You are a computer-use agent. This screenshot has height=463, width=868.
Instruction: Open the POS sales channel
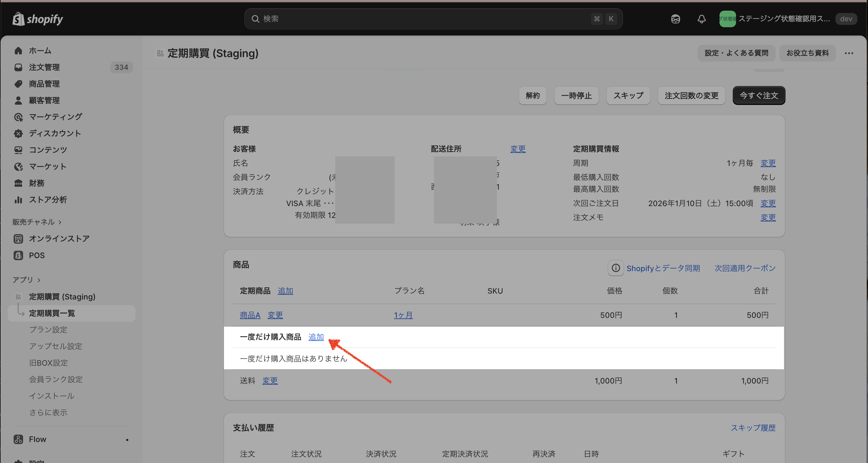click(x=36, y=255)
